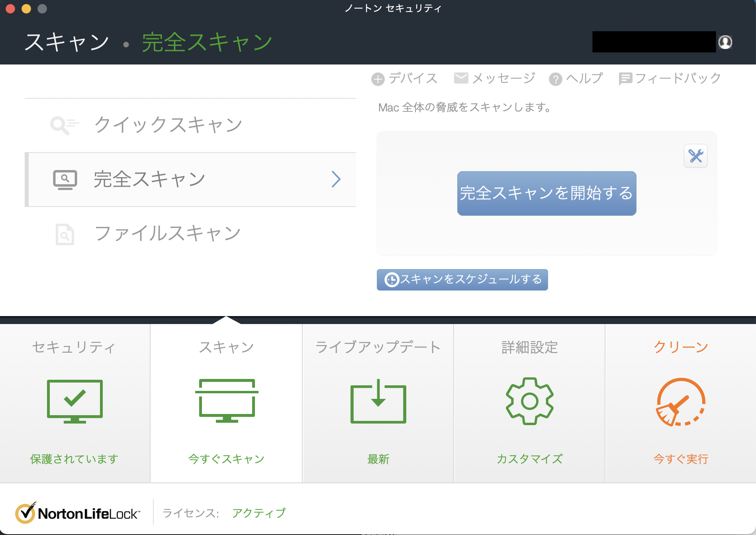
Task: Click the scan settings wrench icon
Action: pos(695,156)
